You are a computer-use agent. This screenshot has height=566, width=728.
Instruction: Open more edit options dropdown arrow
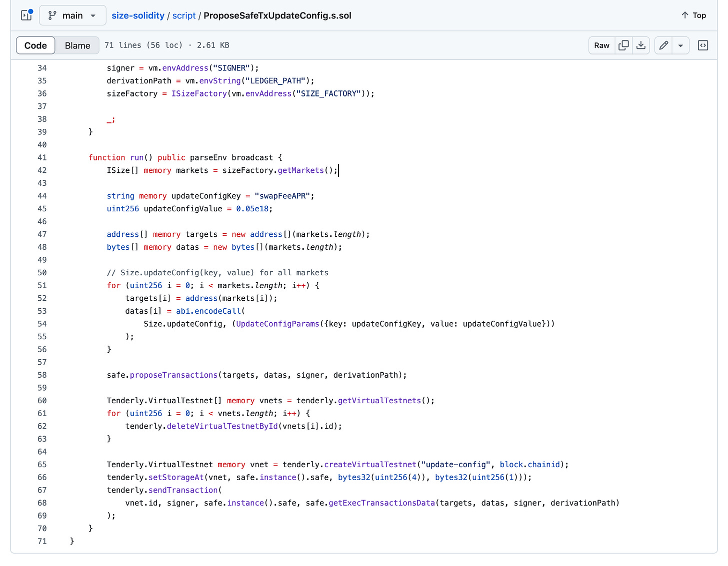pyautogui.click(x=680, y=45)
